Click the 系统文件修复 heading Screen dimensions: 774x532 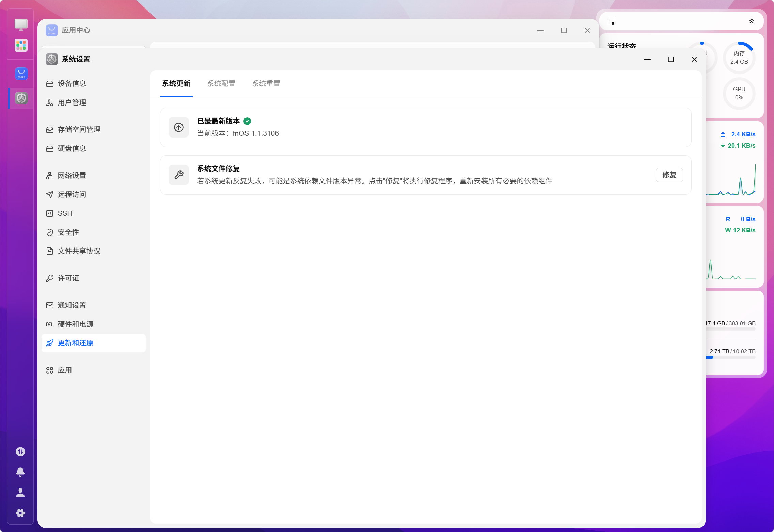tap(218, 169)
